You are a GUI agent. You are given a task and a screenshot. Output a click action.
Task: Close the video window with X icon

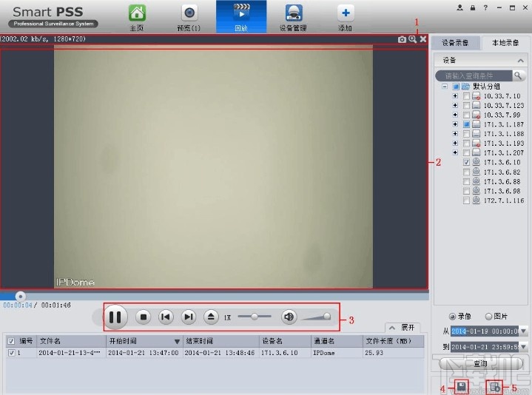(x=423, y=39)
